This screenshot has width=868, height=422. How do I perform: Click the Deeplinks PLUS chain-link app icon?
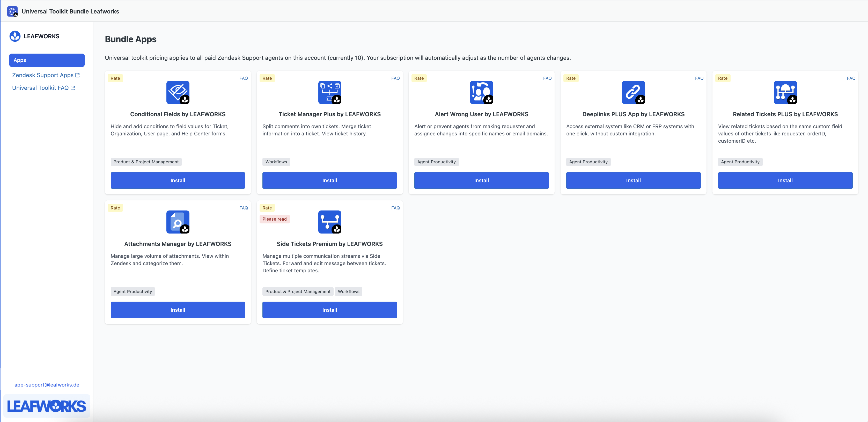click(x=634, y=92)
